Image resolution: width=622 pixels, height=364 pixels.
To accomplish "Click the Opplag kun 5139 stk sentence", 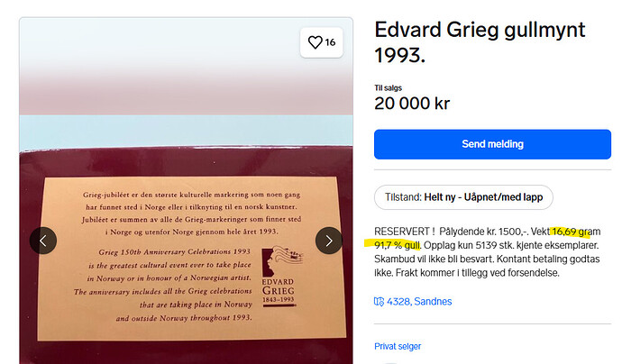I will pos(512,245).
